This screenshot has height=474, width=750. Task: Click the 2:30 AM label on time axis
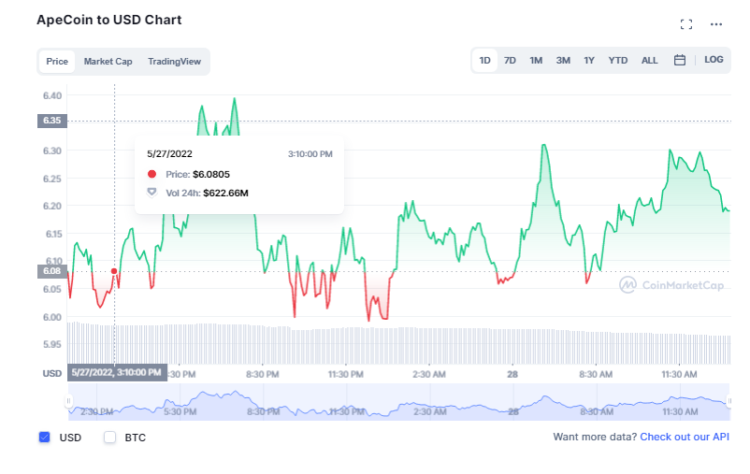(429, 375)
